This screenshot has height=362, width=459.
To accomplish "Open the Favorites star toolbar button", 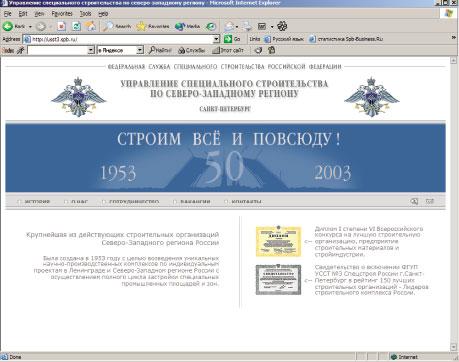I will point(153,26).
